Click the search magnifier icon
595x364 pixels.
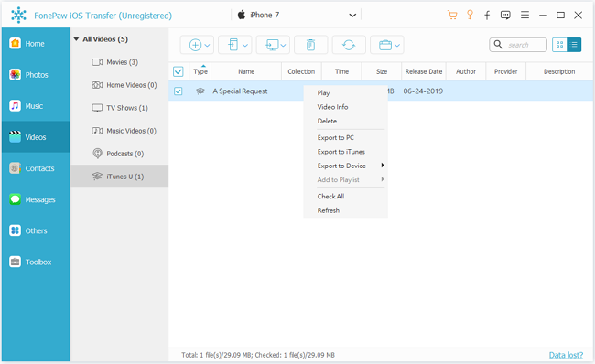click(x=498, y=45)
